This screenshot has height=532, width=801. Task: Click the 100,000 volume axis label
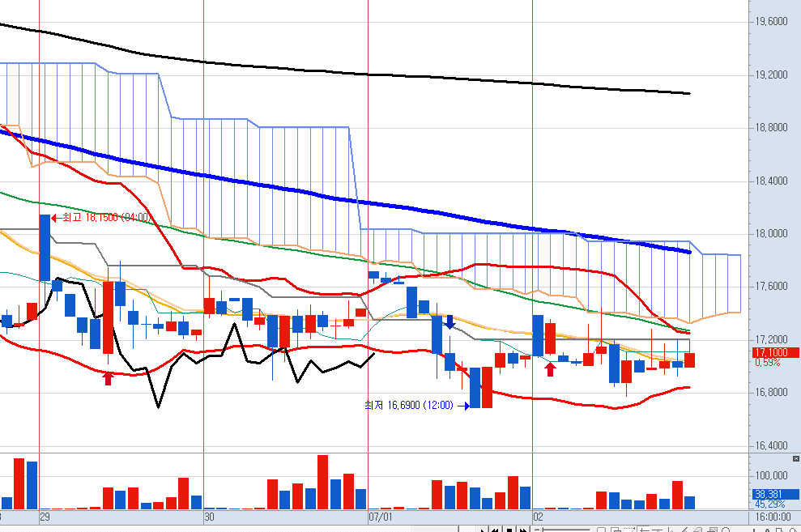pyautogui.click(x=771, y=475)
